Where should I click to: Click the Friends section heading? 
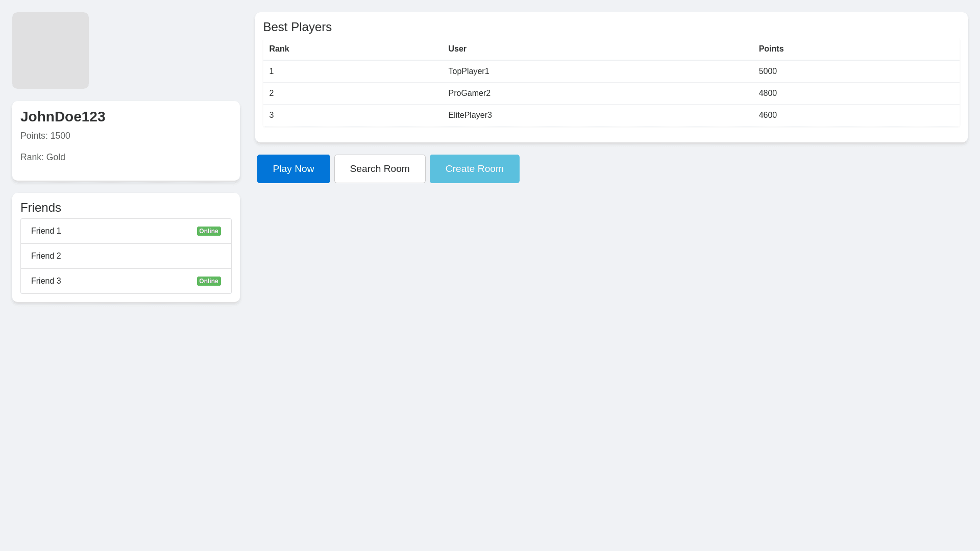[41, 208]
